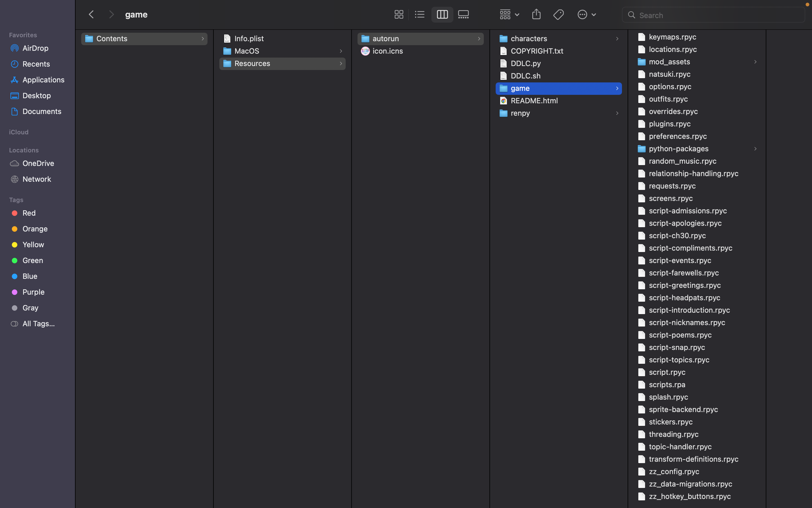Expand the mod_assets folder chevron
The height and width of the screenshot is (508, 812).
click(755, 62)
